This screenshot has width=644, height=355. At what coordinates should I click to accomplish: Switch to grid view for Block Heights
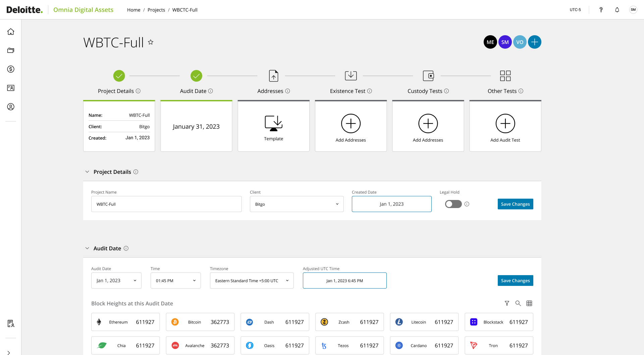[x=529, y=303]
